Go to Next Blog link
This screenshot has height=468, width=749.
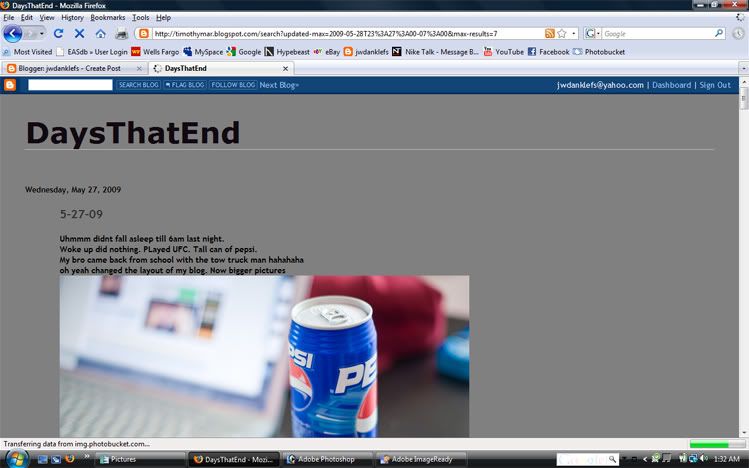pyautogui.click(x=279, y=85)
